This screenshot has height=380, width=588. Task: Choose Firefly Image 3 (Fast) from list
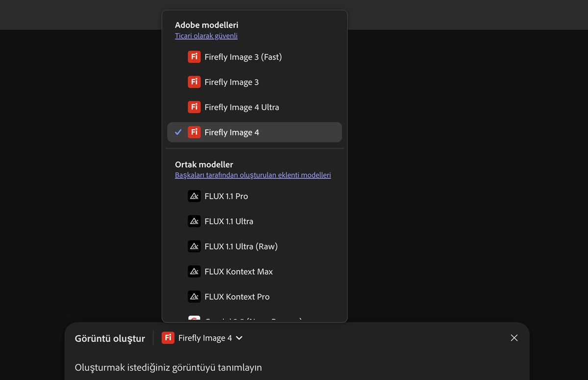[x=243, y=57]
